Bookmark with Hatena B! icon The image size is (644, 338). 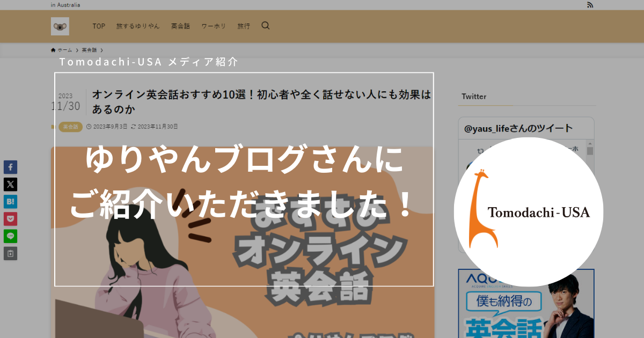[11, 202]
